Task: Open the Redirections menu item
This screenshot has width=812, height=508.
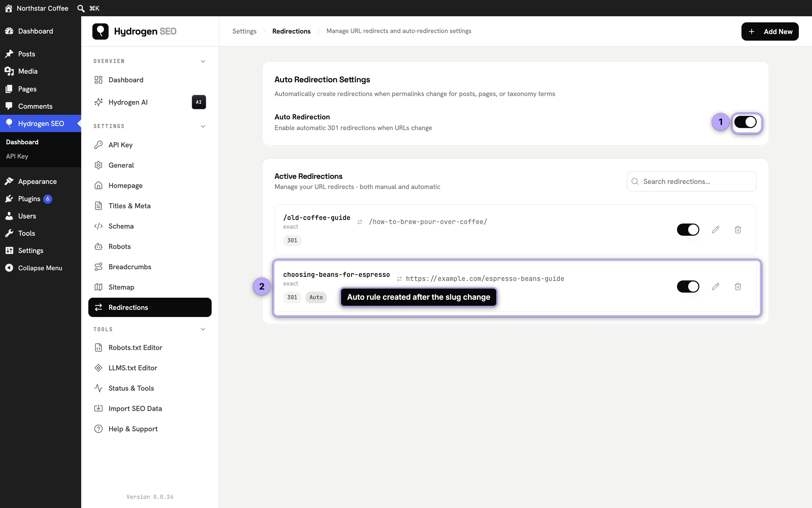Action: click(150, 307)
